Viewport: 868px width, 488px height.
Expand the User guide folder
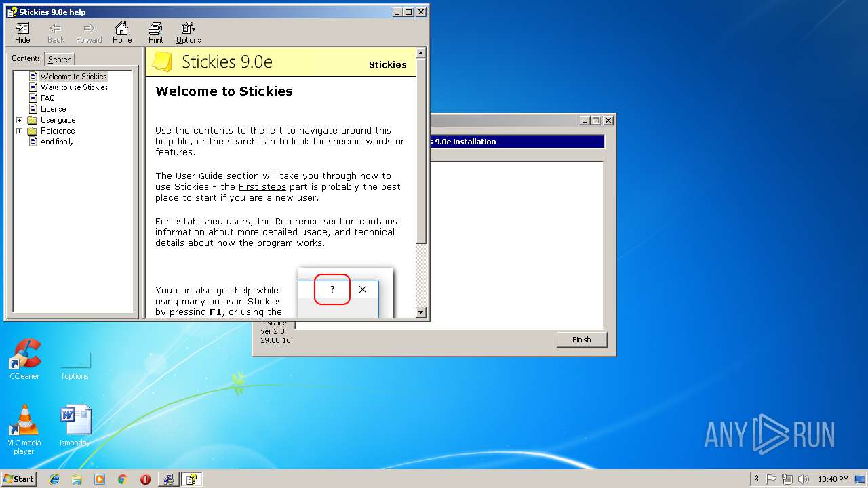coord(19,120)
